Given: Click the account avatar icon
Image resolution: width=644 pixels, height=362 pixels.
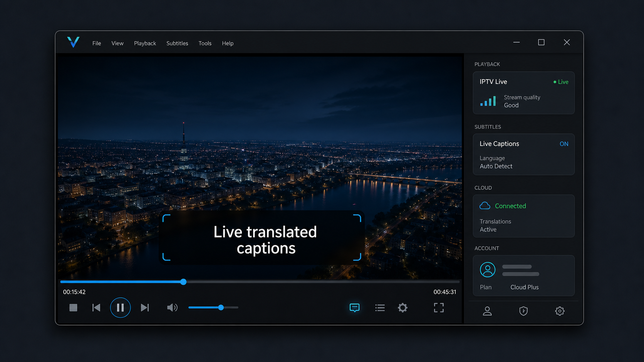Looking at the screenshot, I should tap(488, 270).
